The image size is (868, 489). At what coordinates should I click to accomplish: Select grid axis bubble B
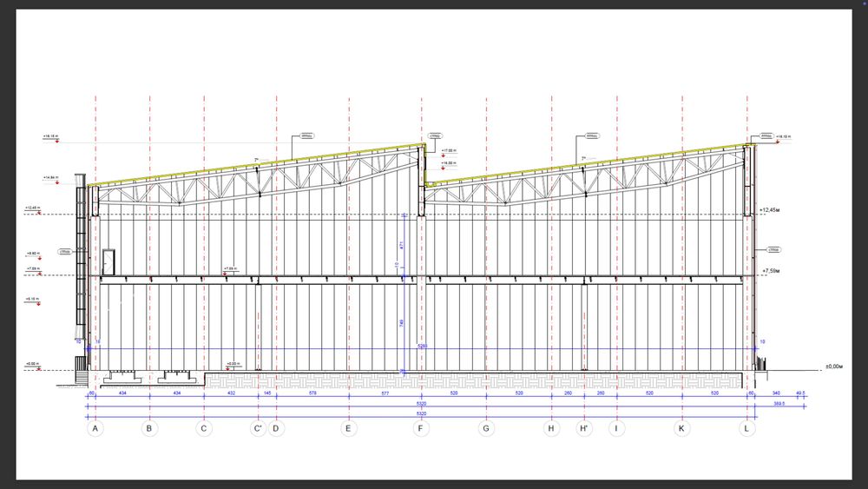[149, 428]
